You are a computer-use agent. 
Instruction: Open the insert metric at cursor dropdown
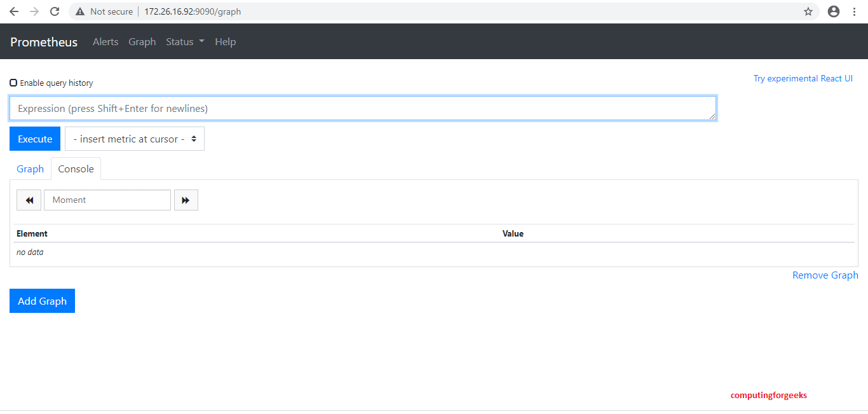pyautogui.click(x=134, y=139)
